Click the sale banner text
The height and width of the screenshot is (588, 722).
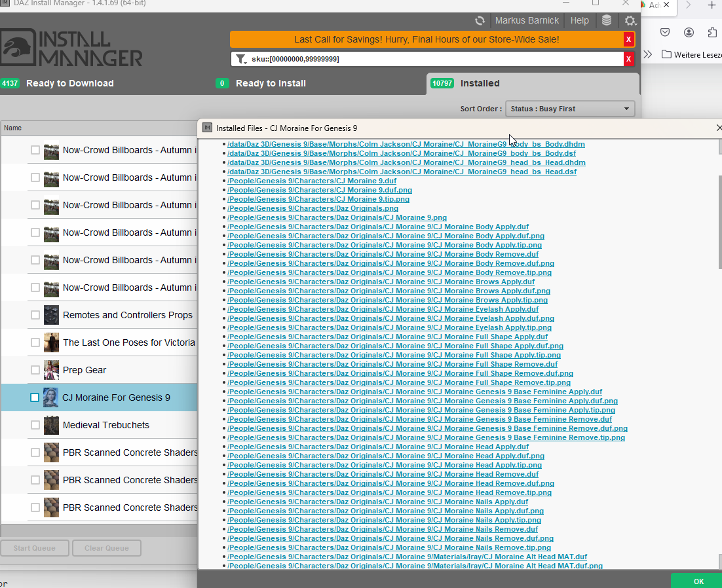click(427, 39)
